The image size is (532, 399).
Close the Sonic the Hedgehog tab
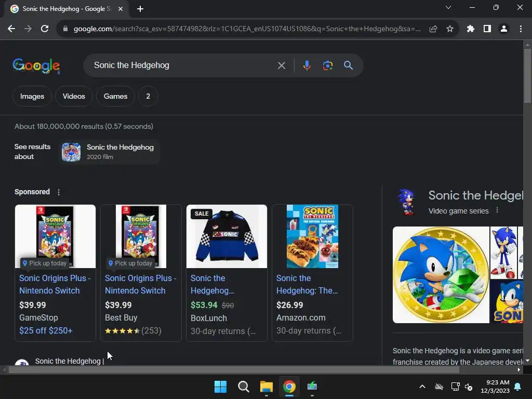pyautogui.click(x=121, y=9)
